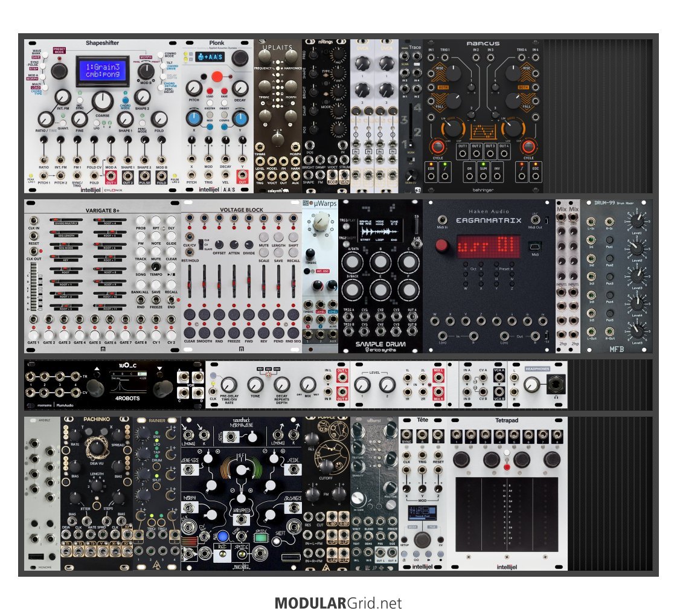Image resolution: width=677 pixels, height=616 pixels.
Task: Click the blue X knob on Plonk
Action: pos(194,118)
